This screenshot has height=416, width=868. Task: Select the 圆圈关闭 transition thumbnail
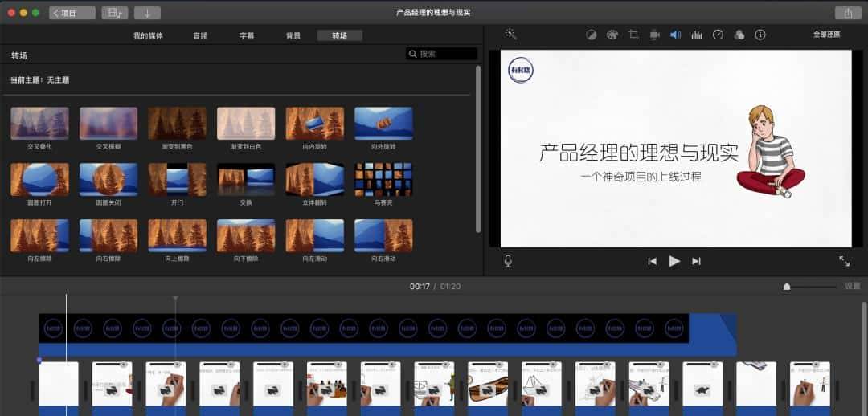(108, 179)
